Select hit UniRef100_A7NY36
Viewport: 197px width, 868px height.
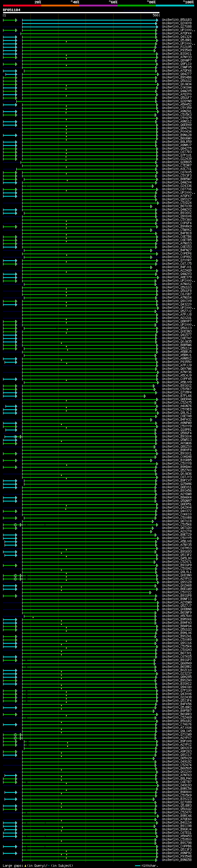pos(177,372)
